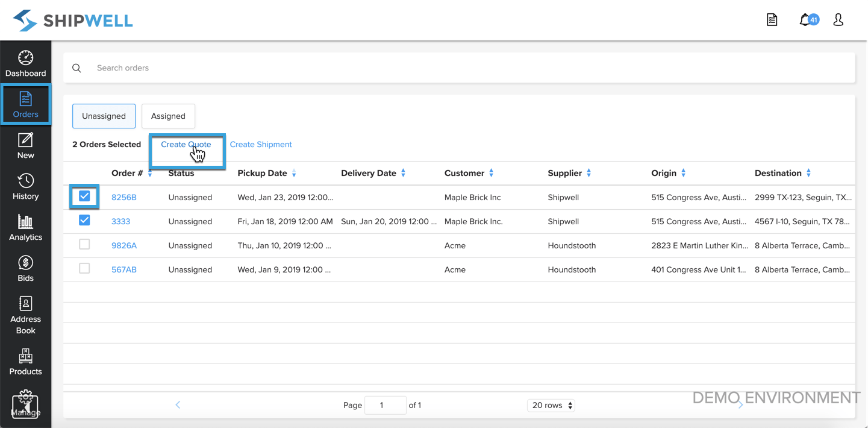868x428 pixels.
Task: Sort by Origin column arrows
Action: pos(683,173)
